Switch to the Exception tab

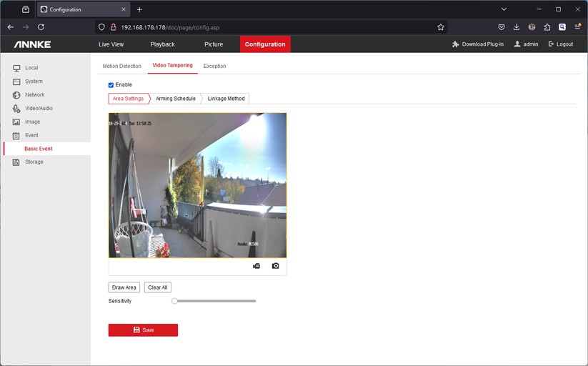click(215, 66)
